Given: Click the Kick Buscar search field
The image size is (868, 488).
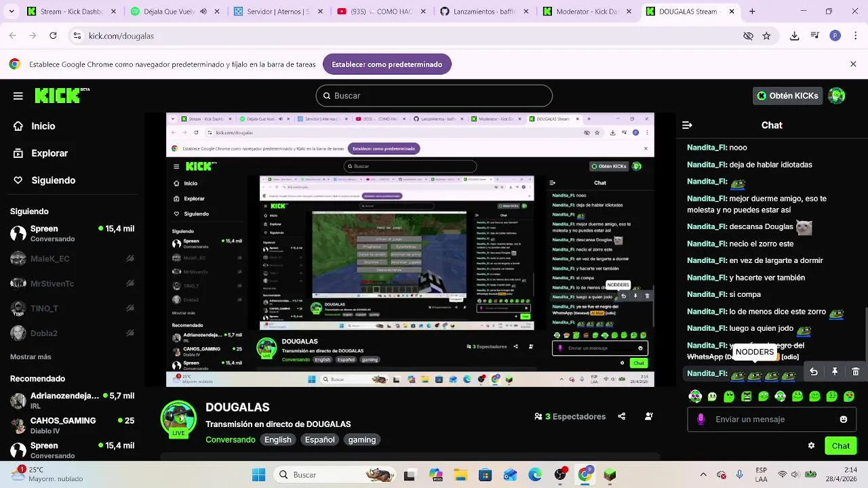Looking at the screenshot, I should [434, 96].
